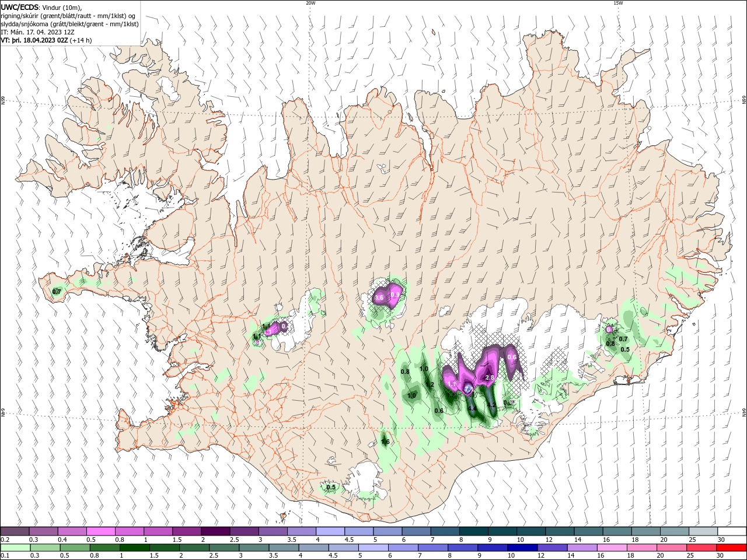The image size is (747, 560).
Task: Pick the deep navy 10 rain legend swatch
Action: click(523, 548)
